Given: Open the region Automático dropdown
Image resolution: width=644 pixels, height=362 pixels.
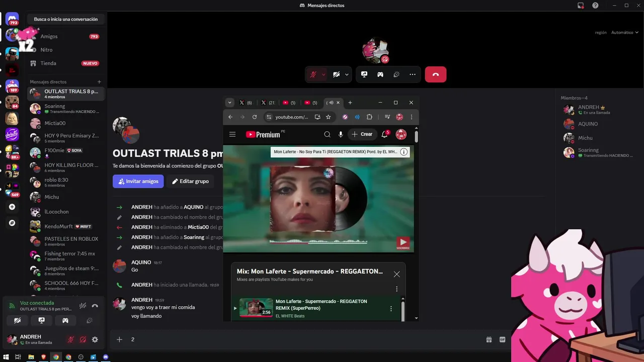Looking at the screenshot, I should point(625,33).
